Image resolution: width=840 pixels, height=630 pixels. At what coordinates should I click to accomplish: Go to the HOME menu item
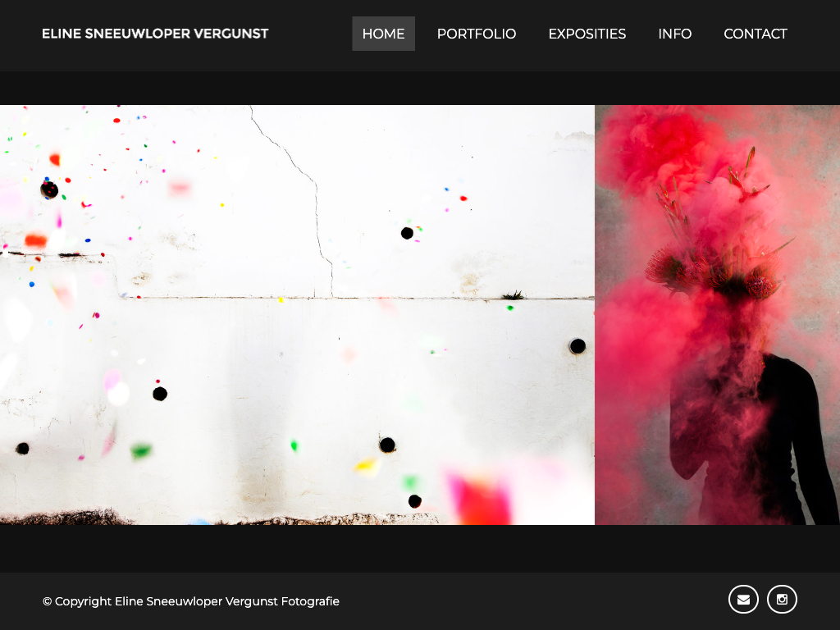click(383, 34)
